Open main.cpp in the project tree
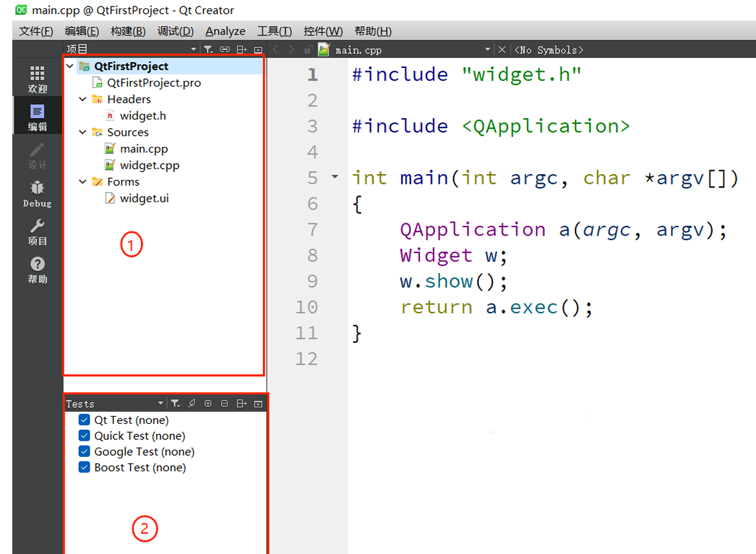The width and height of the screenshot is (756, 554). click(144, 149)
